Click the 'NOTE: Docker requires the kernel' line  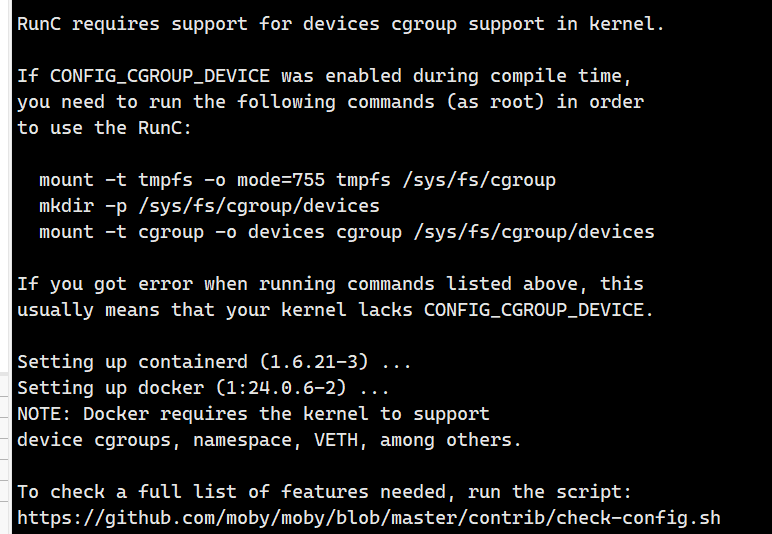(x=253, y=414)
